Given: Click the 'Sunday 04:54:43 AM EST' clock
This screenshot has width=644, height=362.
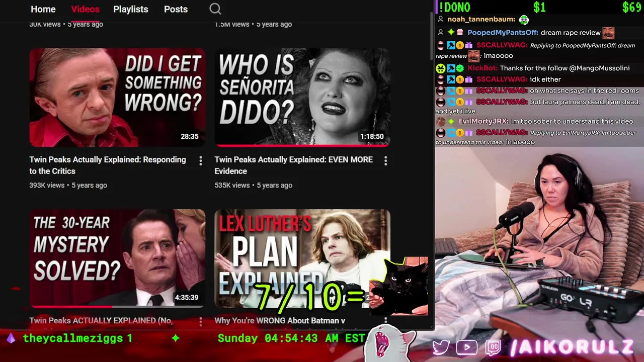Looking at the screenshot, I should pos(291,338).
